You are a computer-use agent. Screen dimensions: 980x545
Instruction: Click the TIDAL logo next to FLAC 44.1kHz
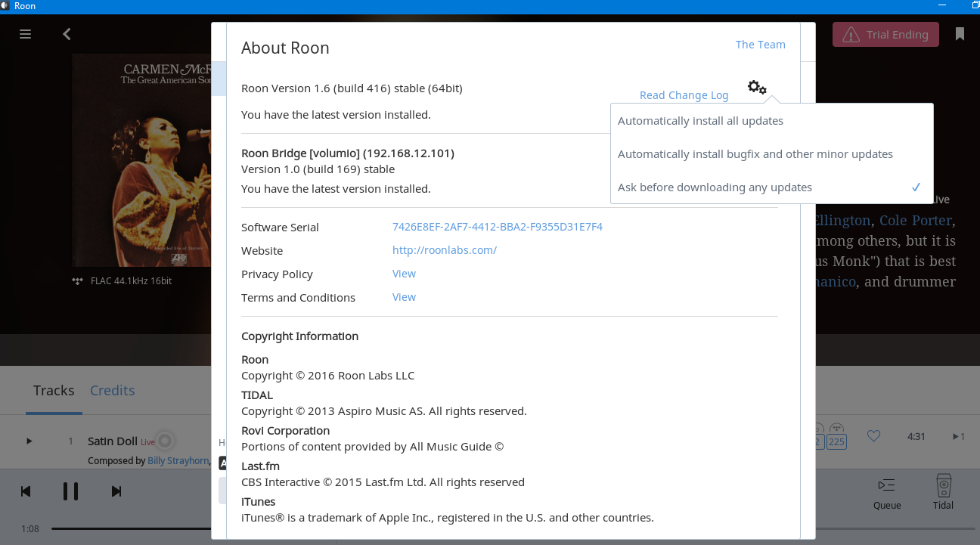click(x=77, y=281)
